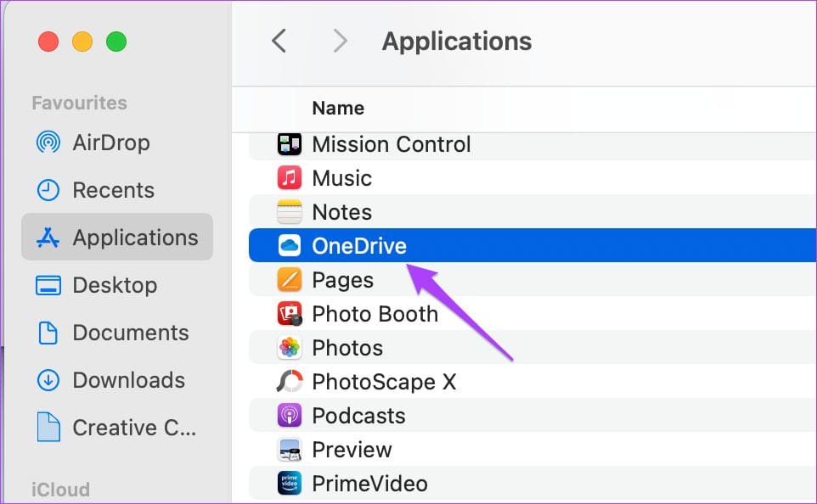Click the Pages app icon
Viewport: 817px width, 504px height.
(x=290, y=279)
